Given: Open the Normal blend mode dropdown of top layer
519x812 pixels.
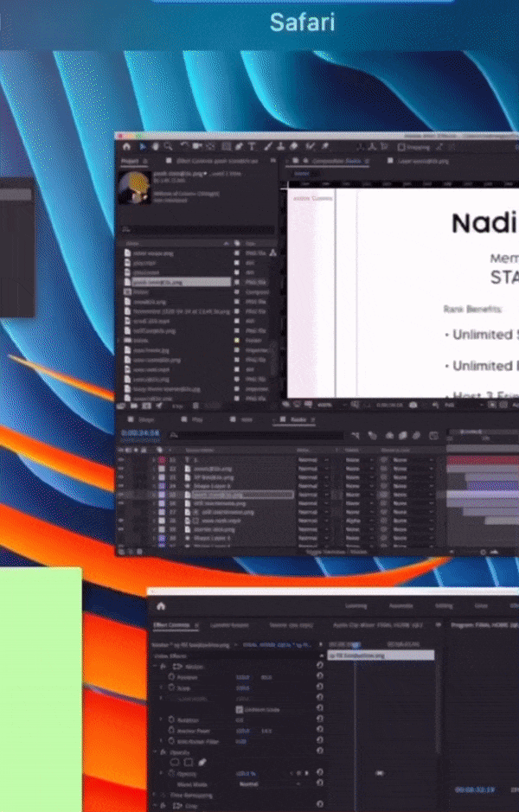Looking at the screenshot, I should coord(313,460).
